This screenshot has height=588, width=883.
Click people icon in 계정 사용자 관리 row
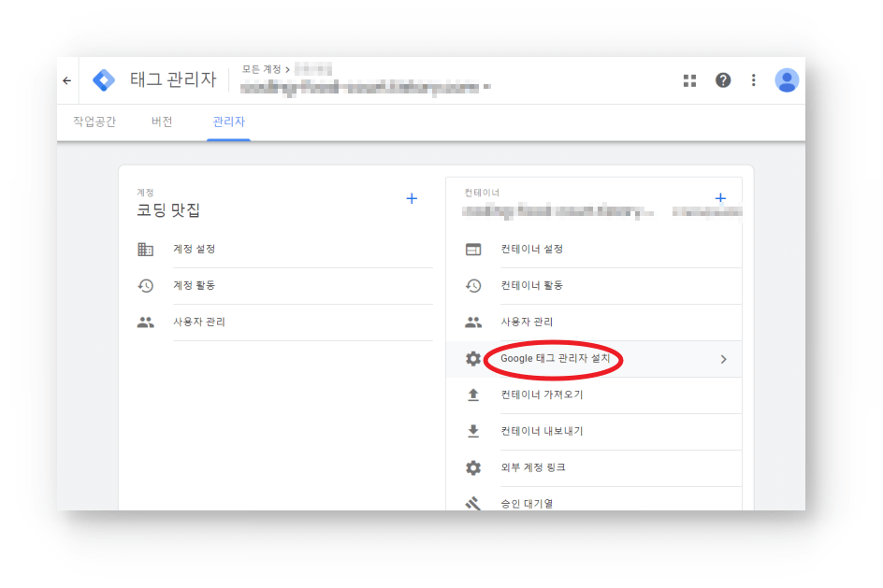point(145,322)
